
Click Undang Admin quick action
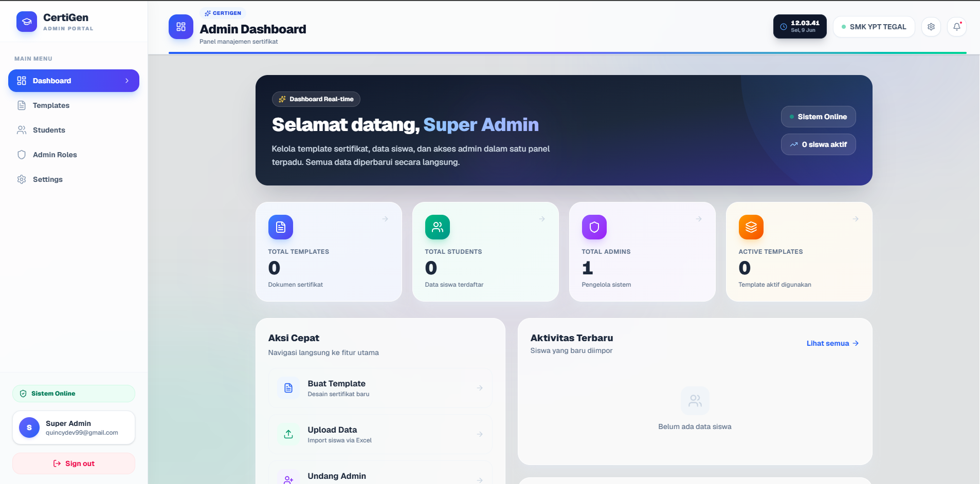380,473
